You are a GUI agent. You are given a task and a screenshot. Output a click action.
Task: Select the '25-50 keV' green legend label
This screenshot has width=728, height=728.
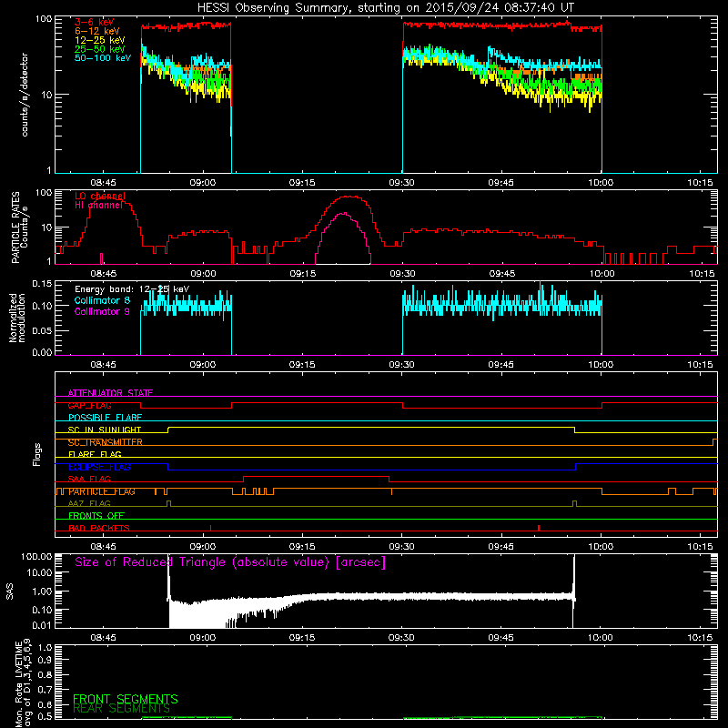coord(99,49)
